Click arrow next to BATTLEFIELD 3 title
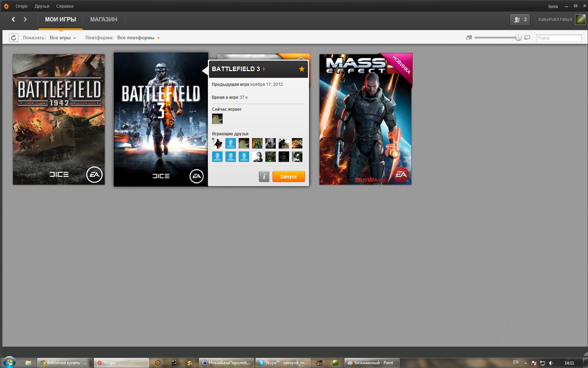 pyautogui.click(x=264, y=69)
